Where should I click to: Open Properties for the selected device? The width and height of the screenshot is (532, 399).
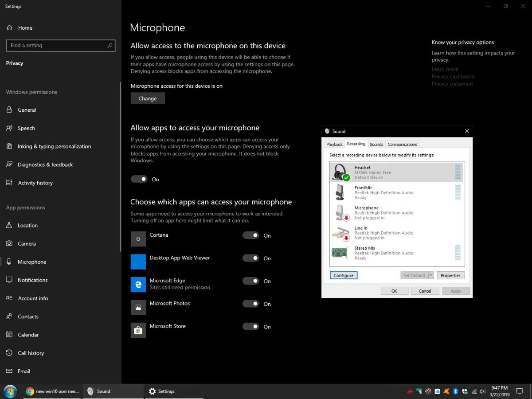tap(450, 275)
